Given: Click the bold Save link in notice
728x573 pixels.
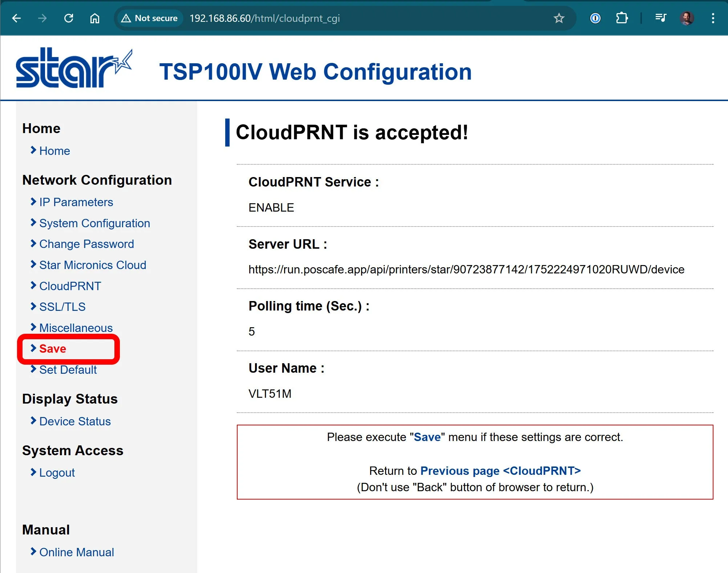Looking at the screenshot, I should pos(427,437).
